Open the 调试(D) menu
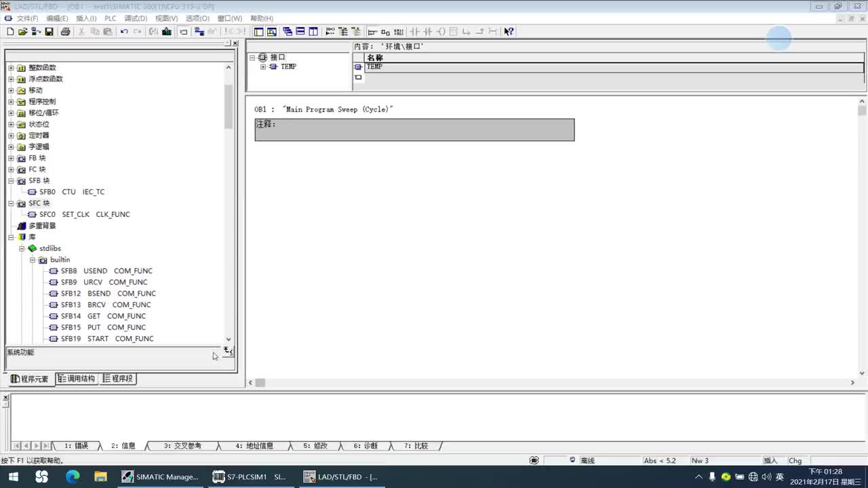868x488 pixels. click(x=136, y=18)
